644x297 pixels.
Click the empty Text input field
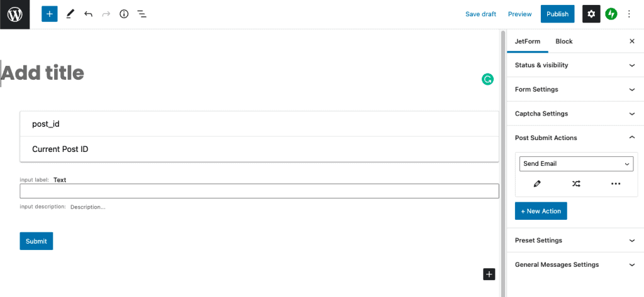[259, 191]
